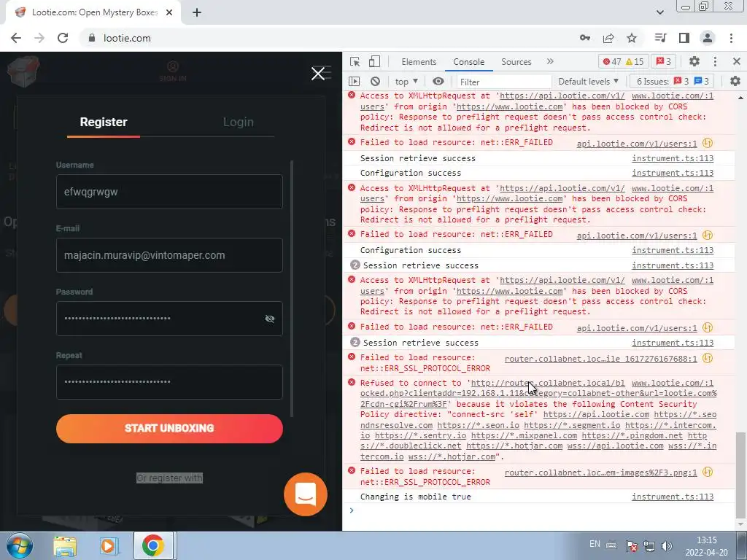Click the Chrome taskbar icon
Screen dimensions: 747x560
pos(153,545)
